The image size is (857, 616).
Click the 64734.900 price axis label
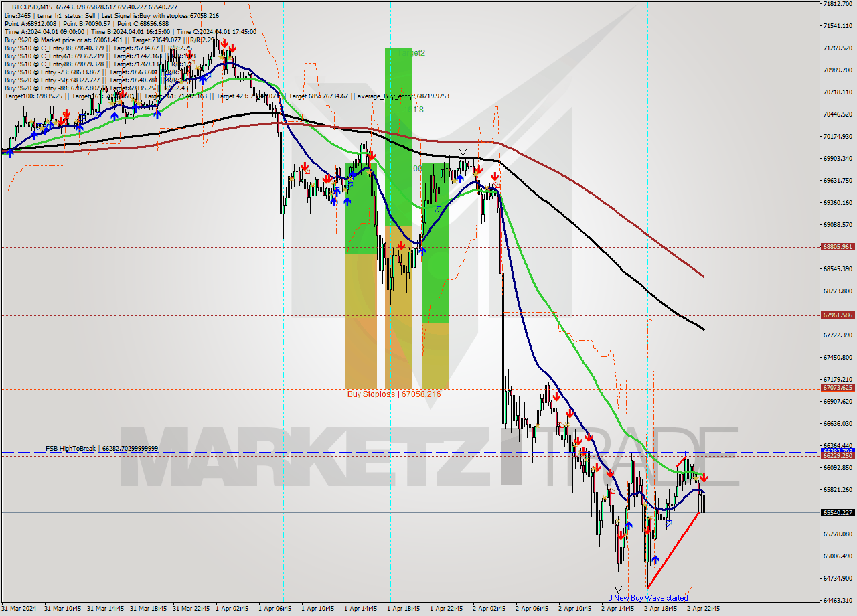point(838,579)
